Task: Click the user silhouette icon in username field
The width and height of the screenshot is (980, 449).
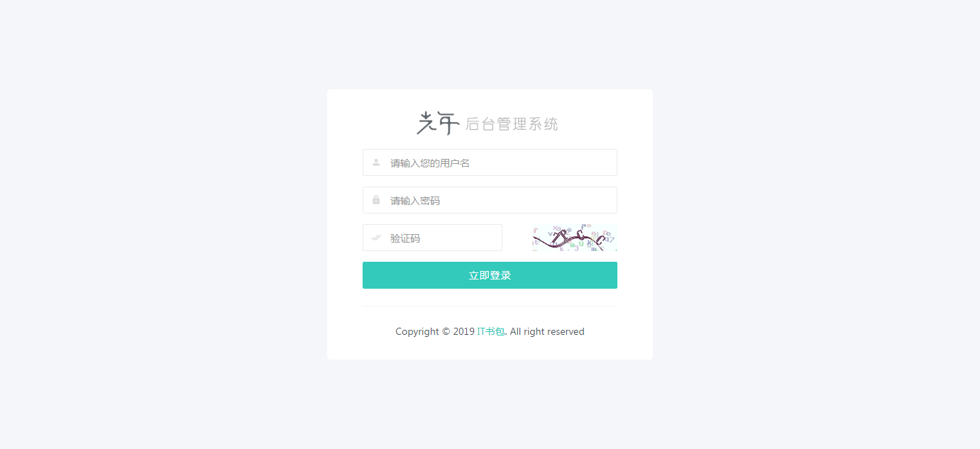Action: (376, 162)
